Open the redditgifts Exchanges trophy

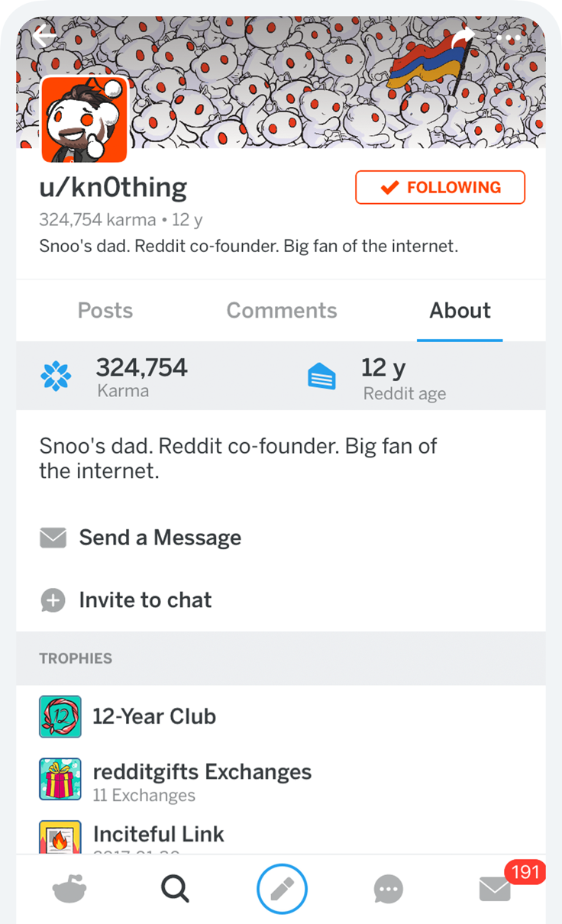(x=202, y=772)
